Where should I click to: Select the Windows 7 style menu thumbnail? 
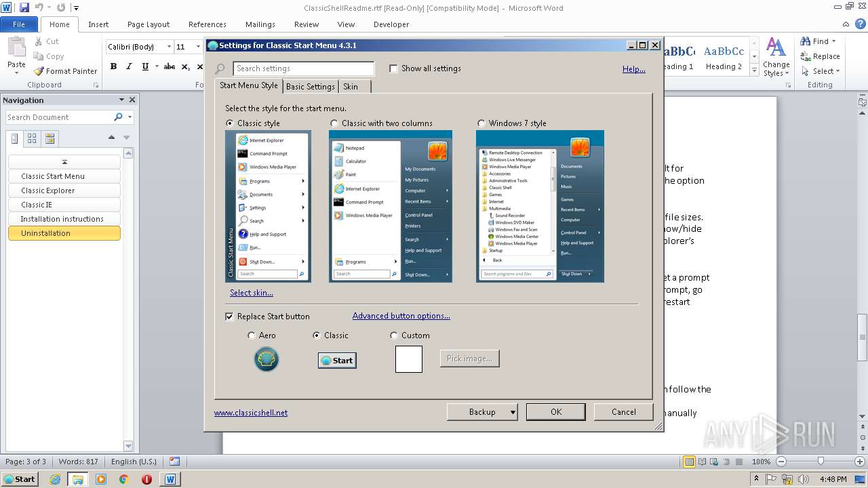(540, 206)
